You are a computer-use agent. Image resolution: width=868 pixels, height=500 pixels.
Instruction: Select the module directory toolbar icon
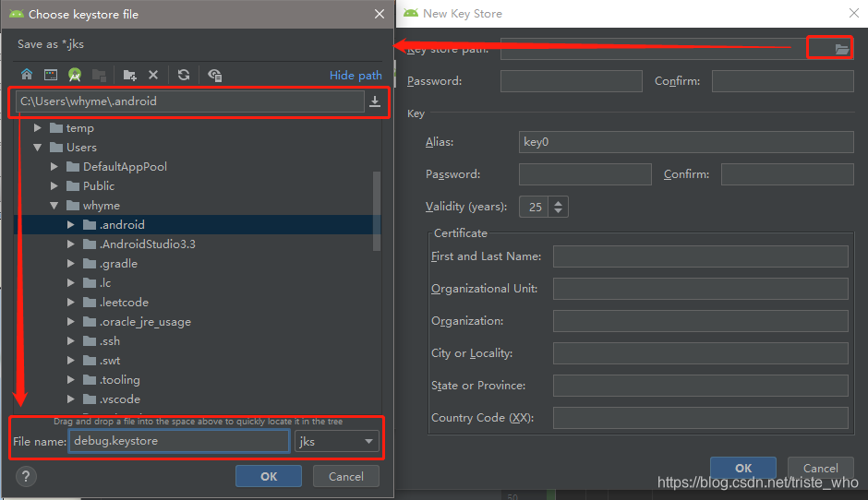(x=99, y=75)
